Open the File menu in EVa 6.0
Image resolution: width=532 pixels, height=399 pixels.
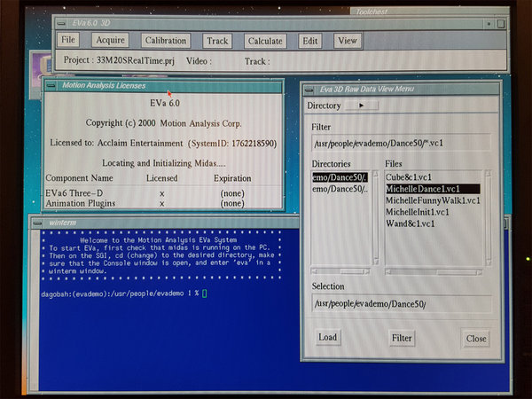point(68,40)
